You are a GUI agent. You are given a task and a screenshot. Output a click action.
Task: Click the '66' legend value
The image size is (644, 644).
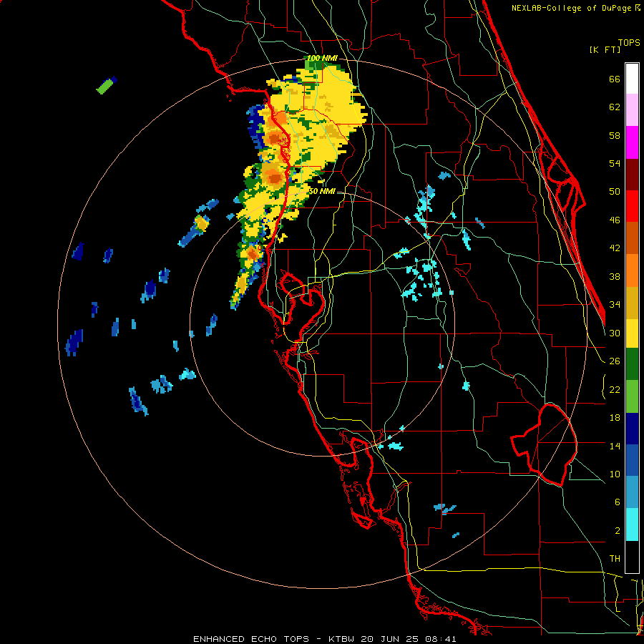click(615, 79)
